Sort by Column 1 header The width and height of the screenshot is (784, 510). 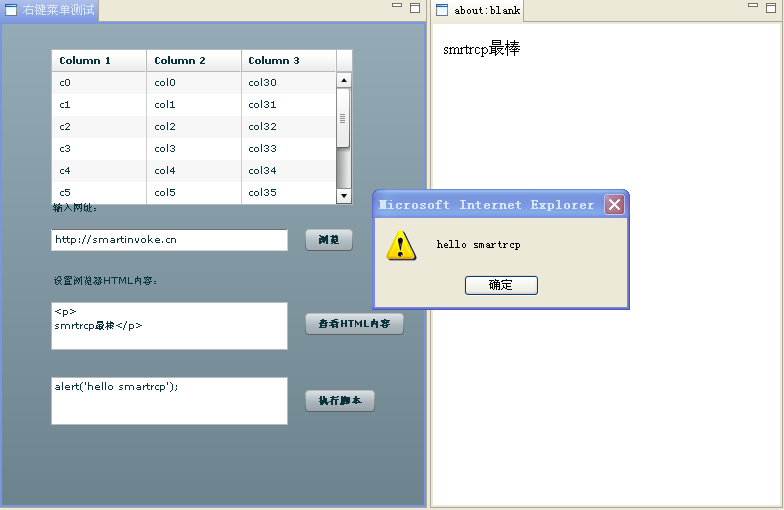[x=99, y=60]
